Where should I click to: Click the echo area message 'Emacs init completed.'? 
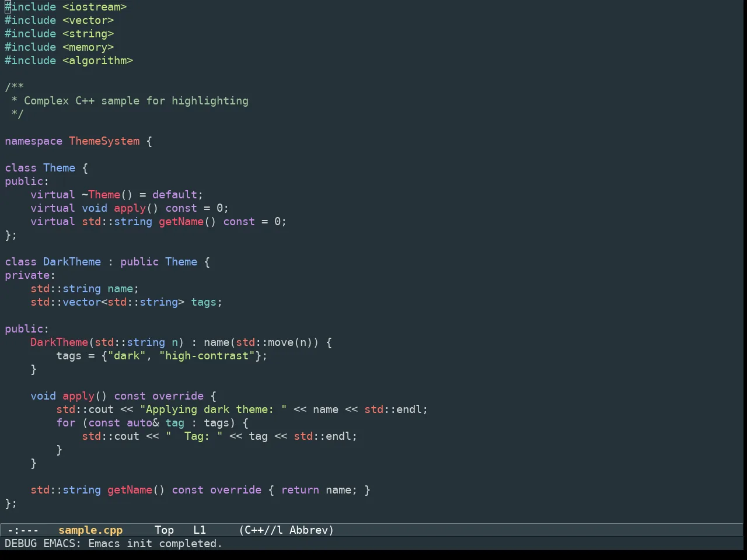[155, 544]
